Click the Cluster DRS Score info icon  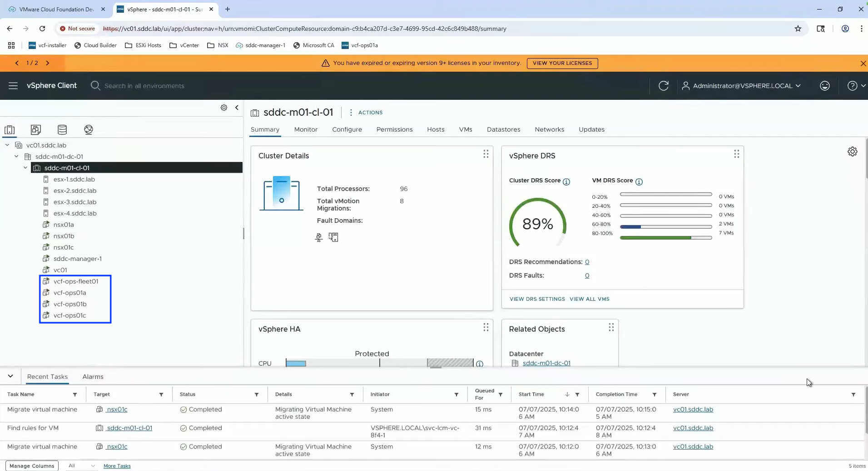coord(566,182)
